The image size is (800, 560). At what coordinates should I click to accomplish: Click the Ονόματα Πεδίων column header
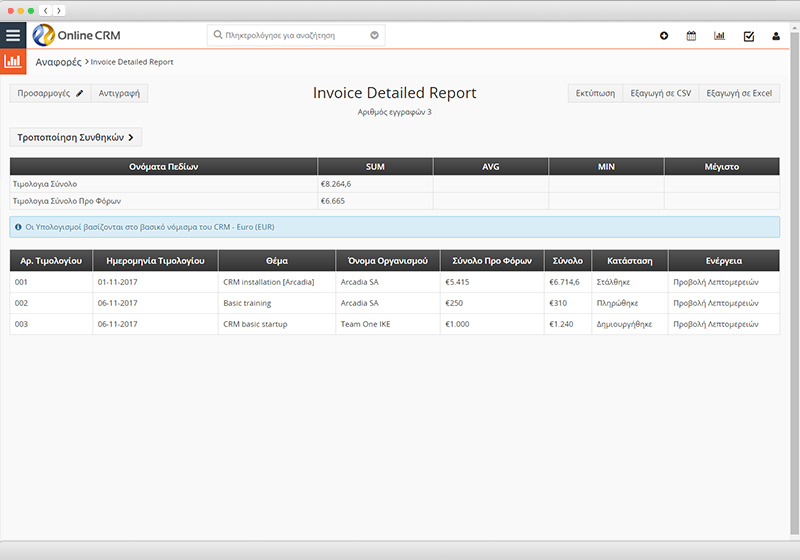[163, 167]
